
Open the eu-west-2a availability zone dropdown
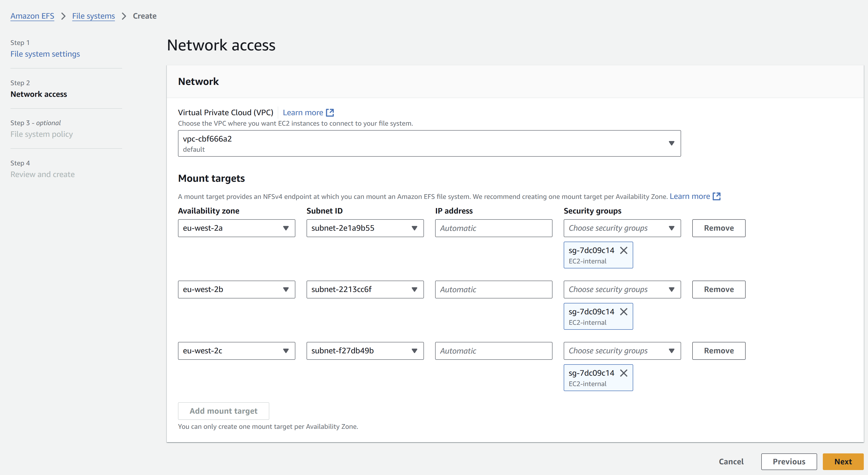point(236,228)
